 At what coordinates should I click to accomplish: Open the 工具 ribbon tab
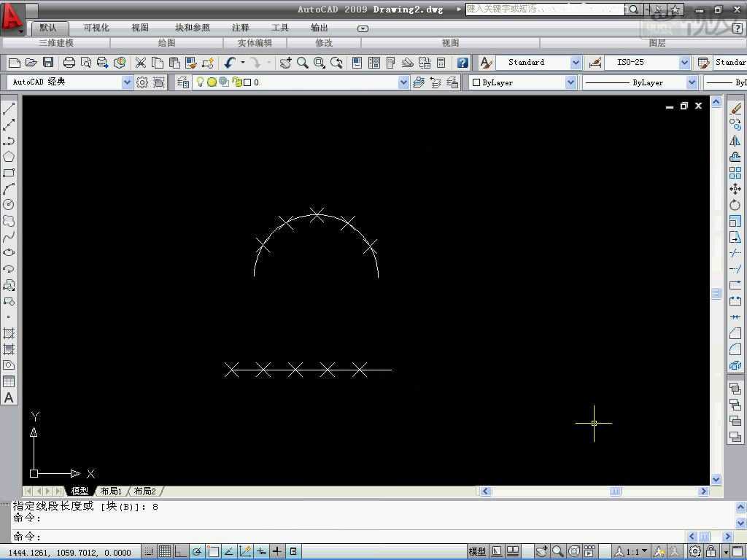coord(280,28)
